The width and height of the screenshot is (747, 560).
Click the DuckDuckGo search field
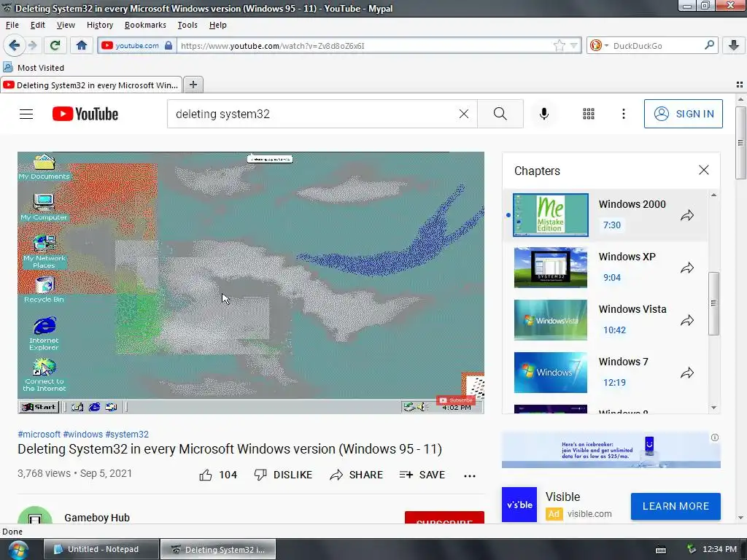657,46
